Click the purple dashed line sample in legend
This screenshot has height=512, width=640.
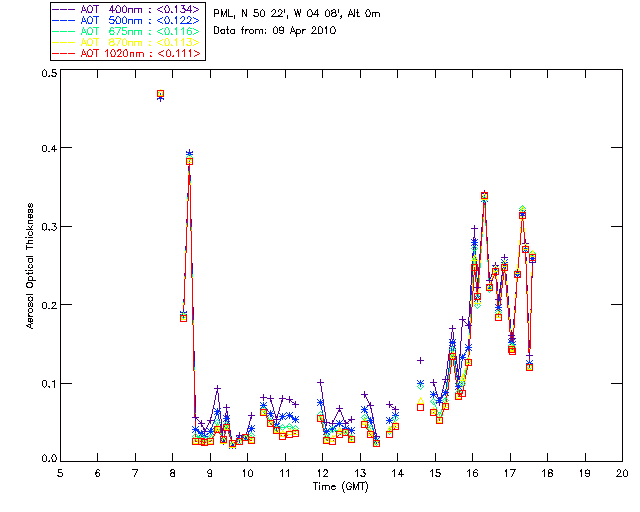64,9
